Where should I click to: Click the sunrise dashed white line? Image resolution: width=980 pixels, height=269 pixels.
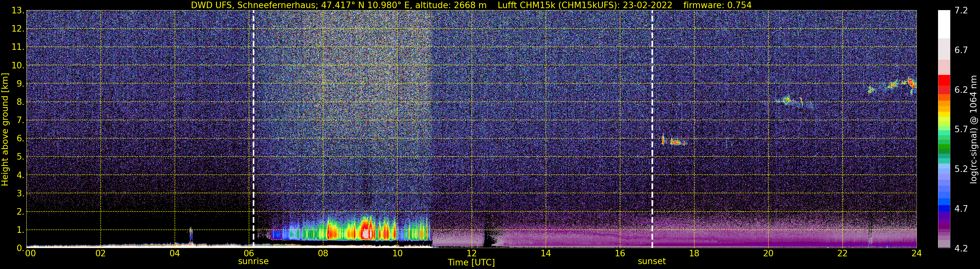click(x=253, y=129)
